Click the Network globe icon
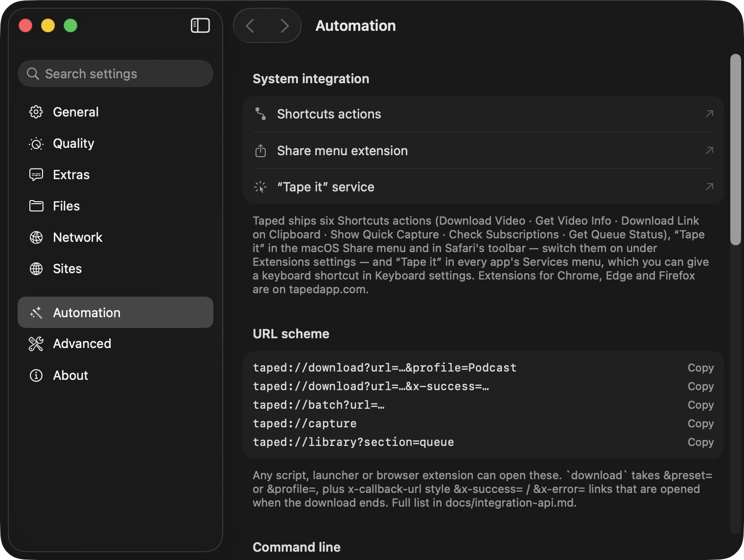Screen dimensions: 744x560 point(36,237)
